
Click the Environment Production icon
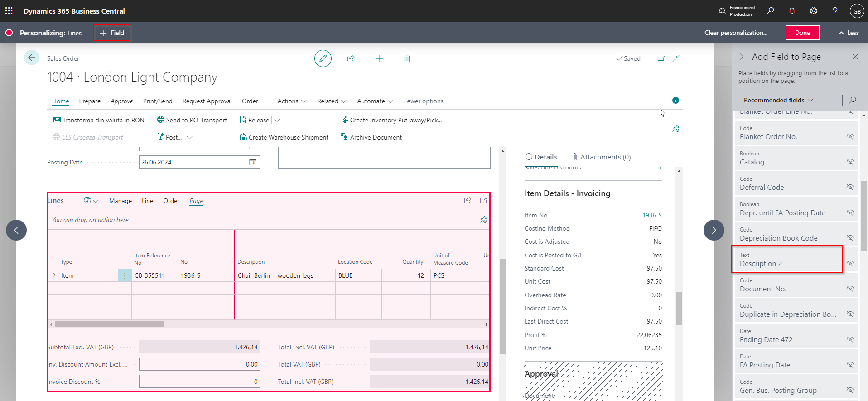(x=722, y=11)
